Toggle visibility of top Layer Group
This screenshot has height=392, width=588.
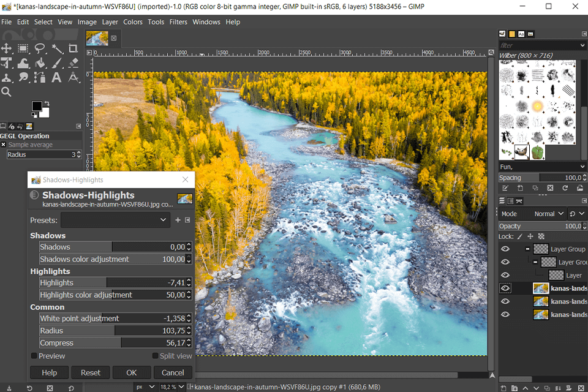coord(505,249)
